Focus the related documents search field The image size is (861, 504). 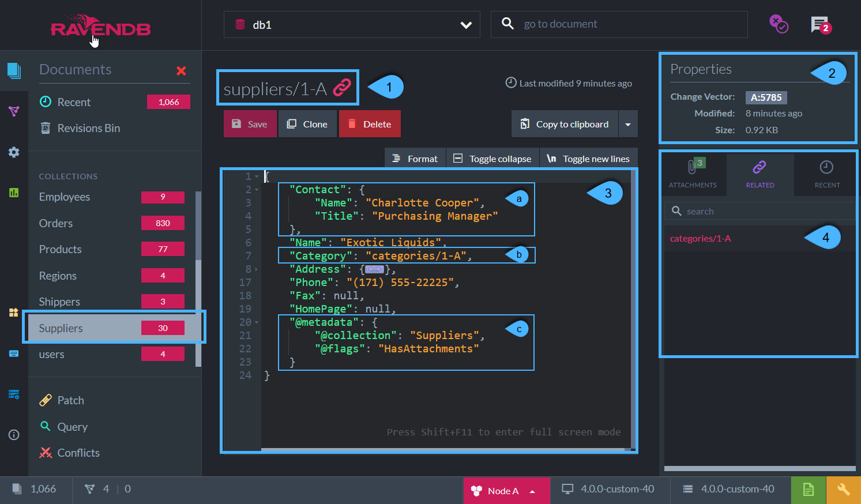pos(760,211)
